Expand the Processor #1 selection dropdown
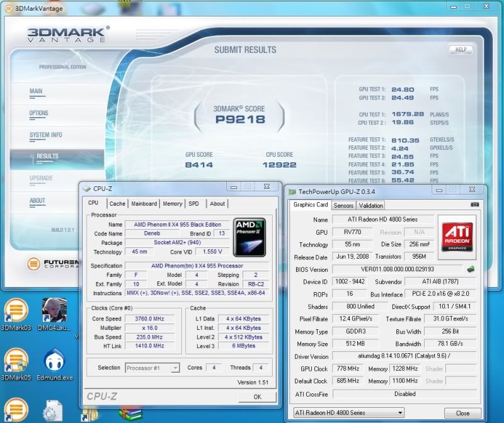 (x=175, y=368)
